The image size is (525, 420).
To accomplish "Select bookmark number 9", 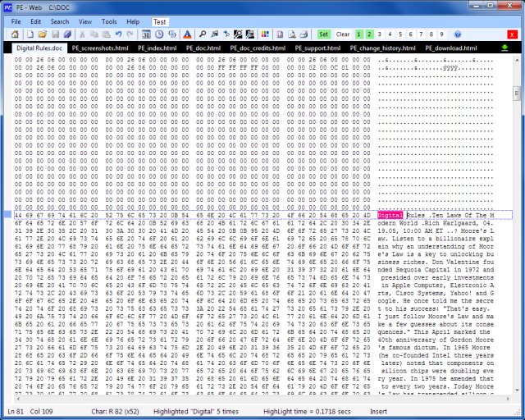I will pyautogui.click(x=442, y=34).
